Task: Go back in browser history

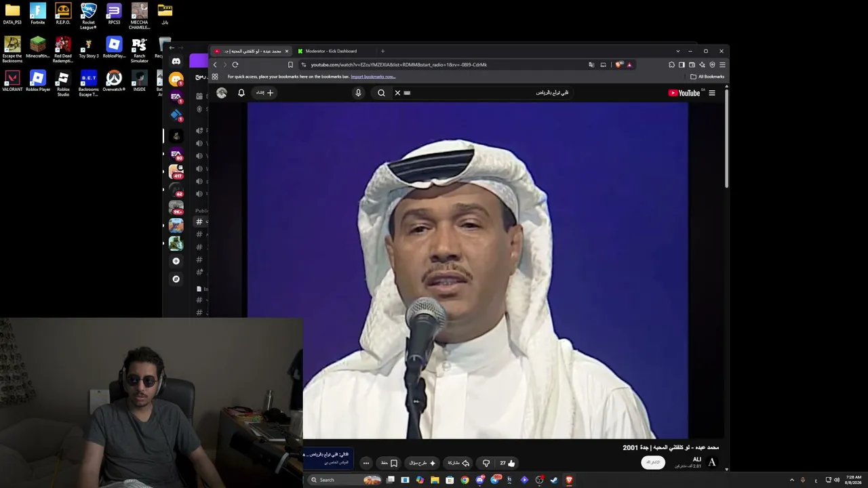Action: point(215,64)
